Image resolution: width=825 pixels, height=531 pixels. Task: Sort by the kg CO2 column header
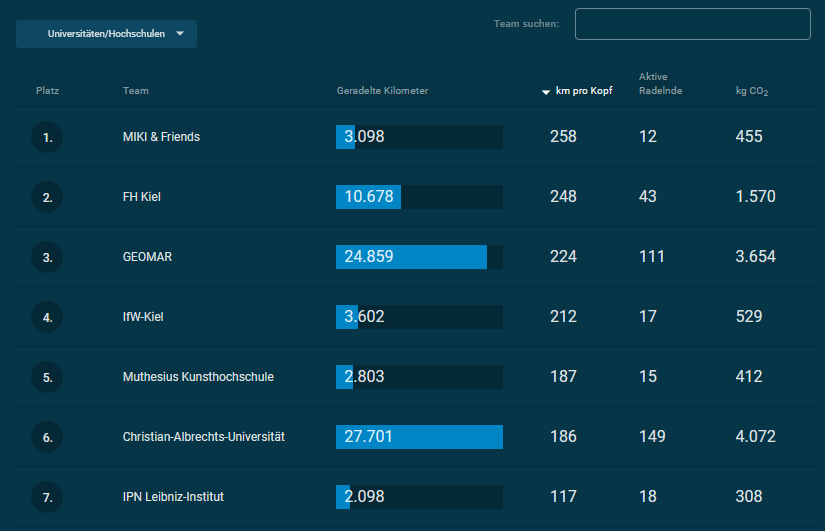point(752,92)
